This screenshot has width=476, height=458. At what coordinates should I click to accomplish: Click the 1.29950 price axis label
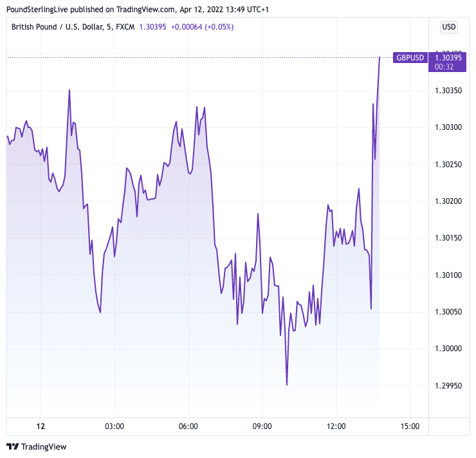(x=448, y=386)
